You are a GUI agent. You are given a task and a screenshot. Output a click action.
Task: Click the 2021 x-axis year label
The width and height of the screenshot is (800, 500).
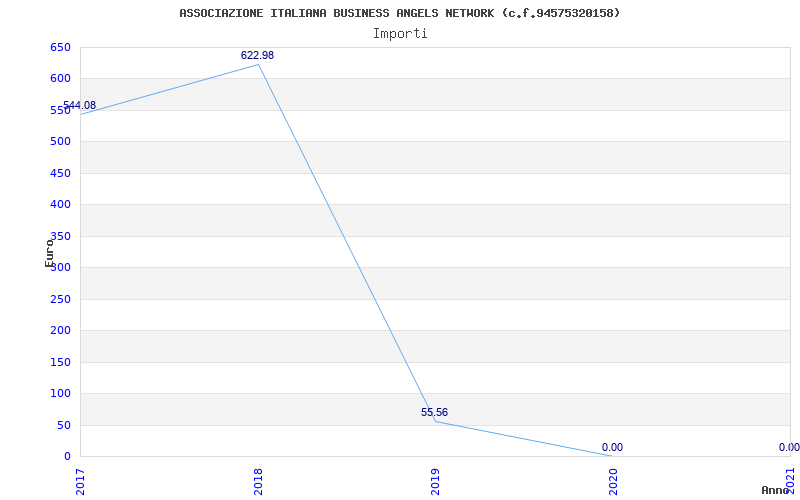(790, 482)
